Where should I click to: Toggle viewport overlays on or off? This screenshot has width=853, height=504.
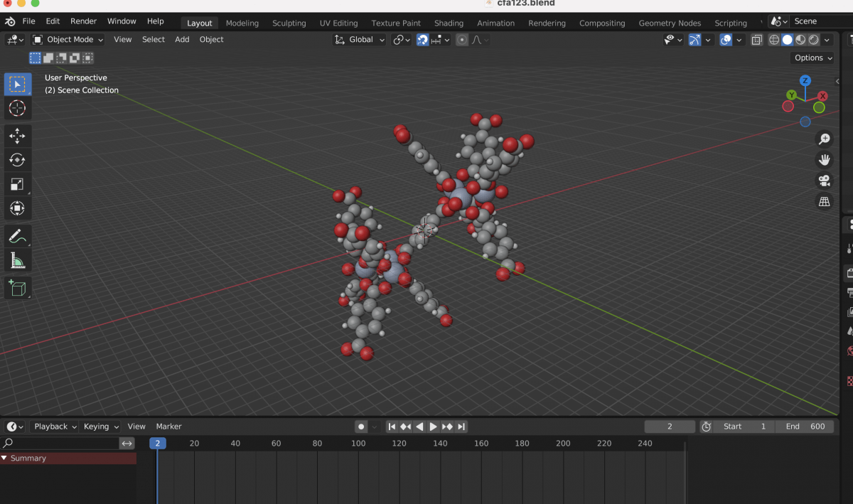726,40
